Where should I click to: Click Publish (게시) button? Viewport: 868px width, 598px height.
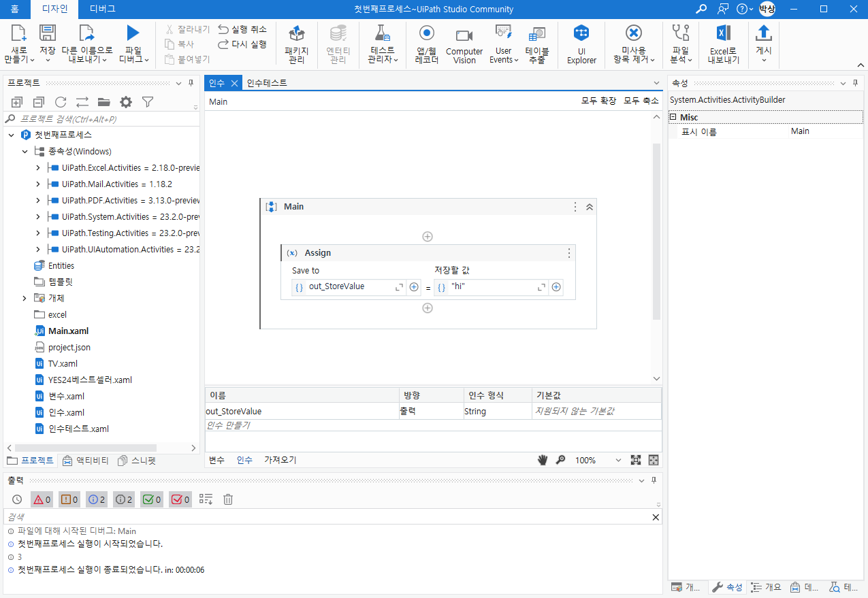tap(764, 45)
